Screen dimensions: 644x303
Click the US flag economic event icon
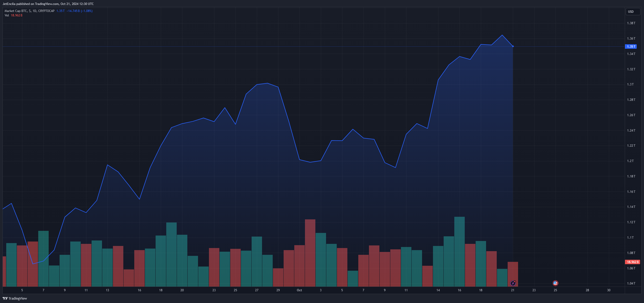coord(555,283)
